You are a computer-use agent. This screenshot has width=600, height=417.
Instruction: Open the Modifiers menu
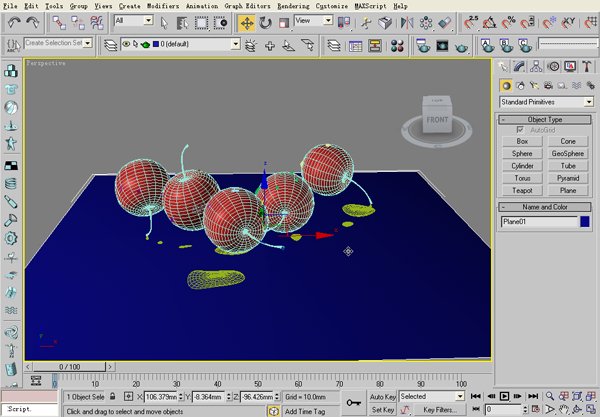click(x=163, y=6)
